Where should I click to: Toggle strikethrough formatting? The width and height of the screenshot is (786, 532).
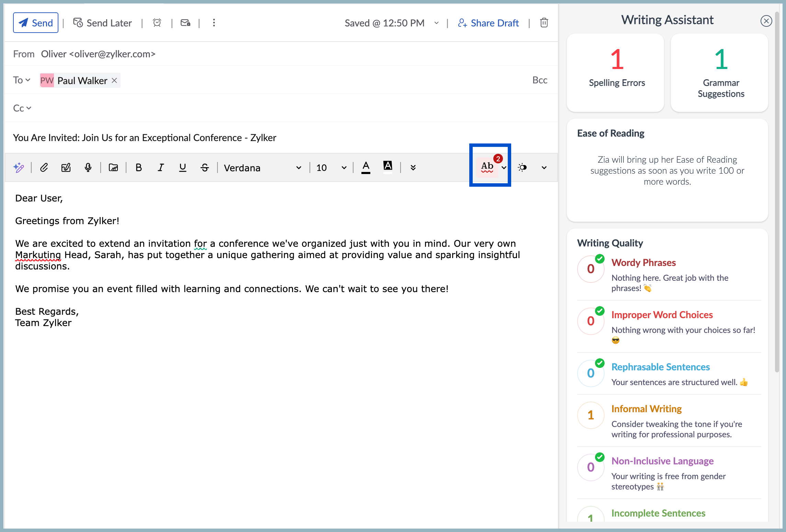205,167
